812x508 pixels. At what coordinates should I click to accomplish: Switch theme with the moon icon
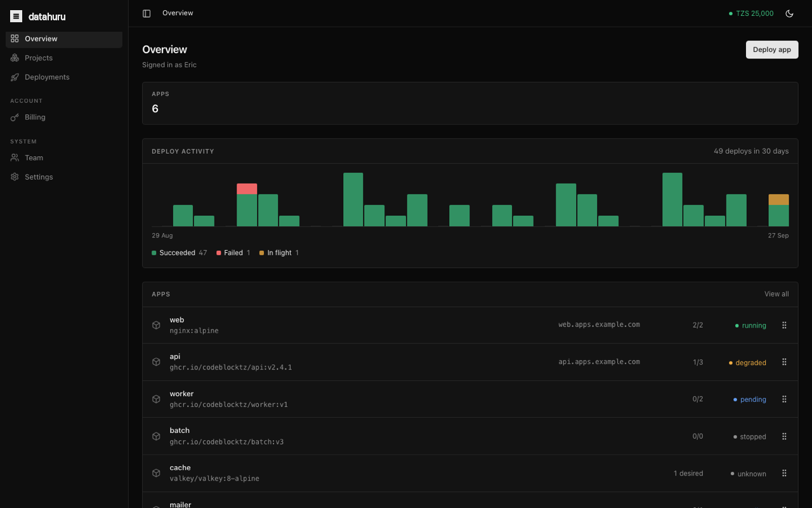pyautogui.click(x=789, y=13)
